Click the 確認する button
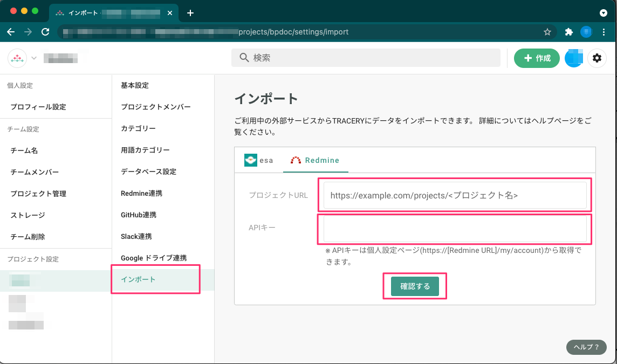617x364 pixels. [x=415, y=286]
